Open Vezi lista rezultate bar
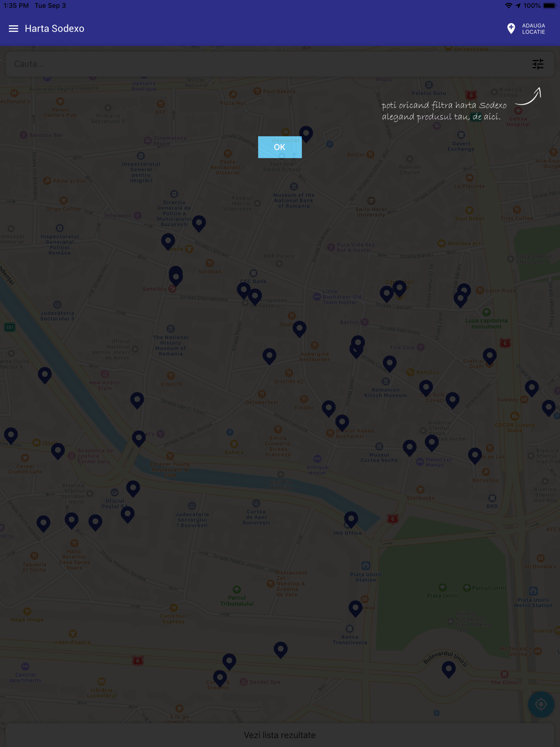Viewport: 560px width, 747px height. point(280,735)
